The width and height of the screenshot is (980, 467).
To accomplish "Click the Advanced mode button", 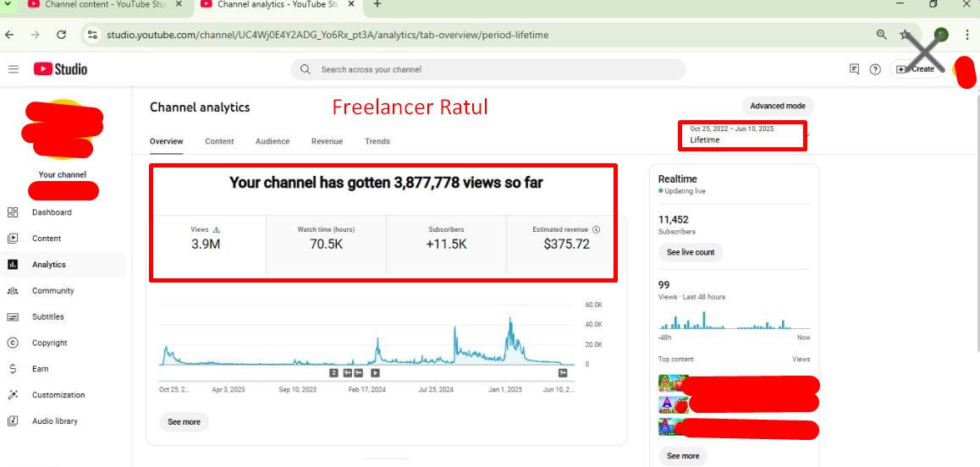I will [x=778, y=107].
